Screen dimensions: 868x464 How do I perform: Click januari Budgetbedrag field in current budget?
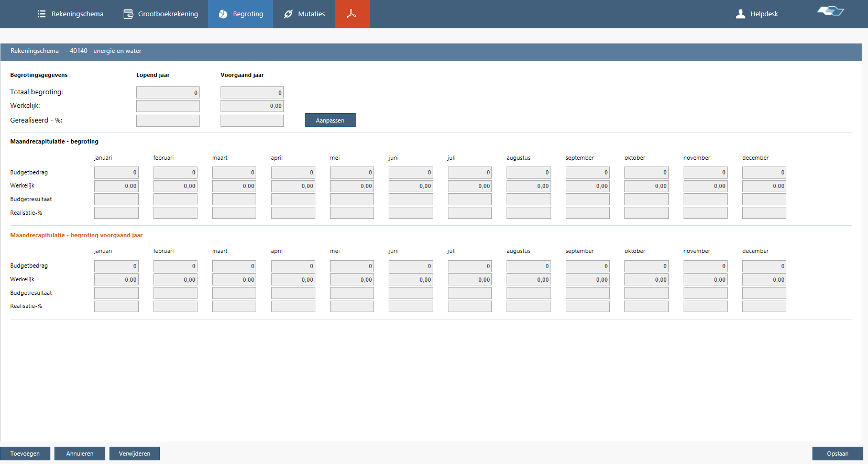point(116,172)
